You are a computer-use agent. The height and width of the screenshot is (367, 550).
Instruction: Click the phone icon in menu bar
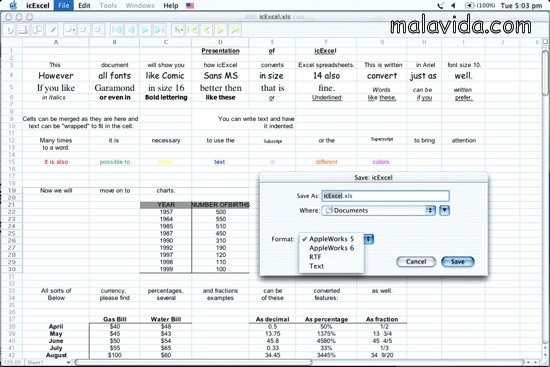(x=440, y=6)
